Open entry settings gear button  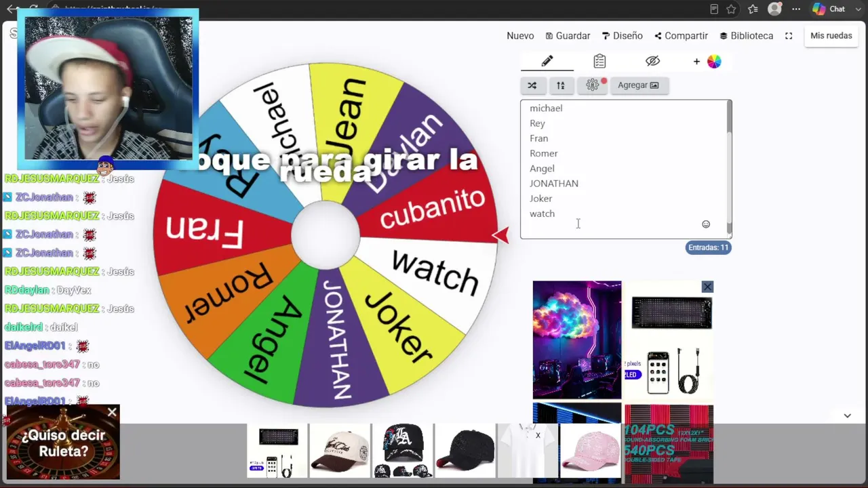pos(593,85)
